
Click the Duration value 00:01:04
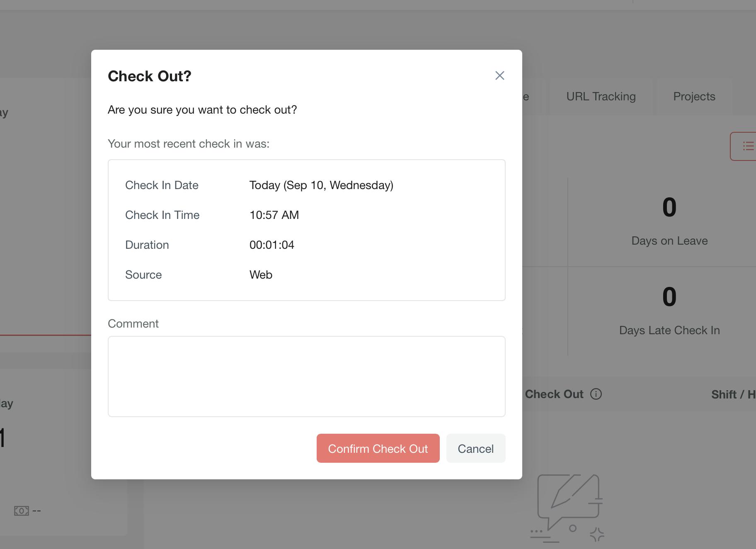tap(272, 245)
